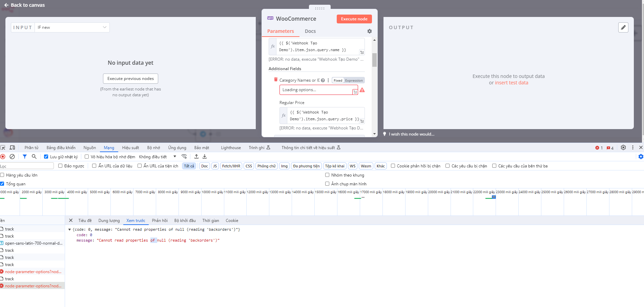Open the 'Loading options...' category dropdown
This screenshot has width=644, height=307.
318,90
